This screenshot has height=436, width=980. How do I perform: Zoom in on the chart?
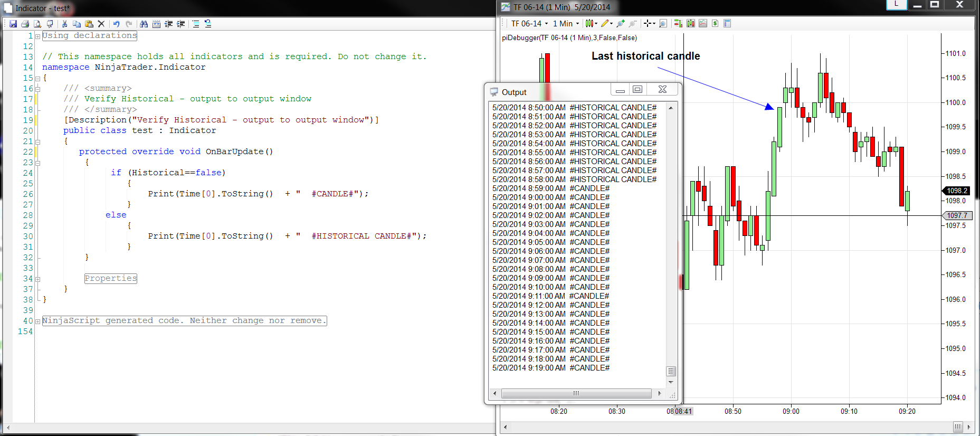(621, 23)
